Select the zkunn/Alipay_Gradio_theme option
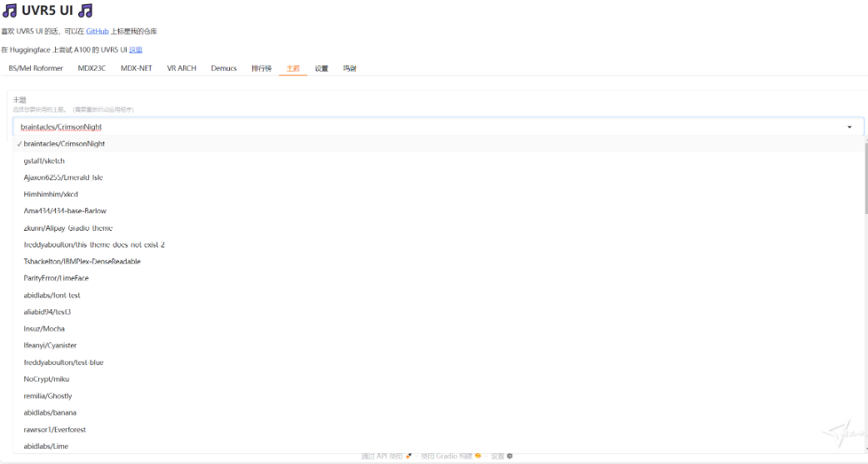 [x=438, y=227]
